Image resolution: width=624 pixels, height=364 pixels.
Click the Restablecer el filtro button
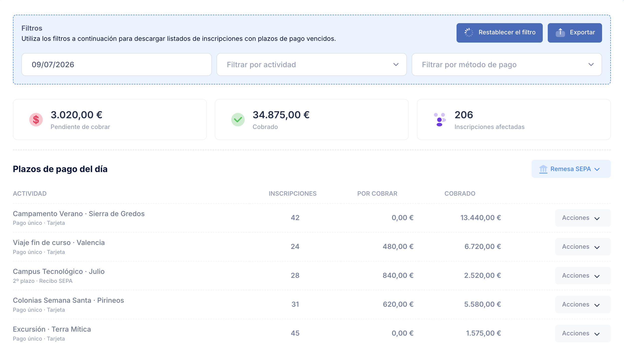[499, 33]
